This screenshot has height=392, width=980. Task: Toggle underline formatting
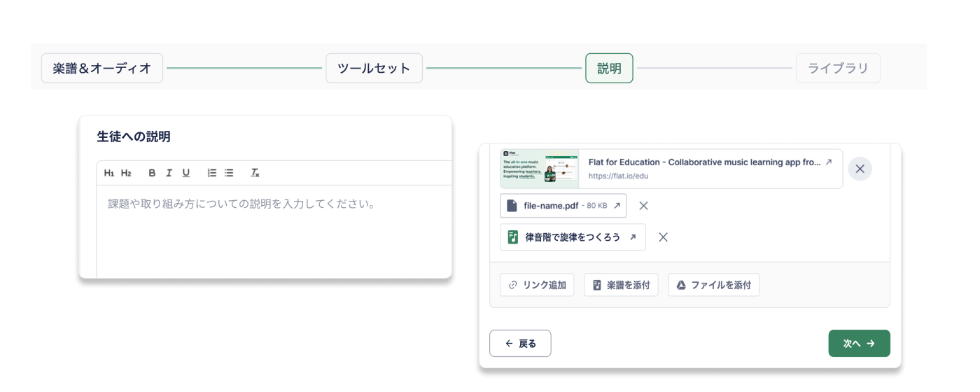pos(186,173)
